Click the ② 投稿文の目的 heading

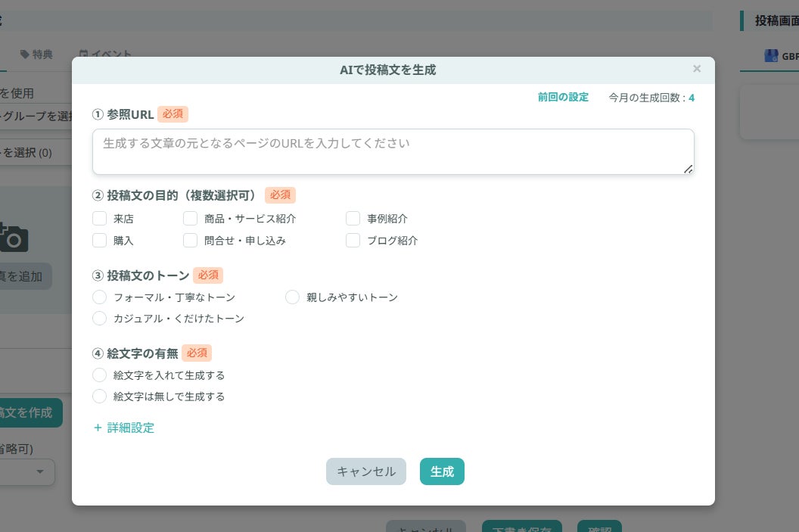tap(173, 195)
